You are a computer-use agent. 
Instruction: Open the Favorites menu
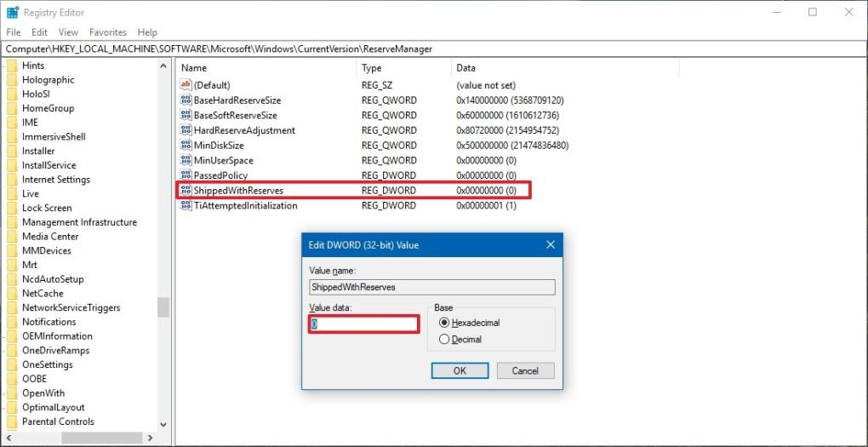pos(107,32)
